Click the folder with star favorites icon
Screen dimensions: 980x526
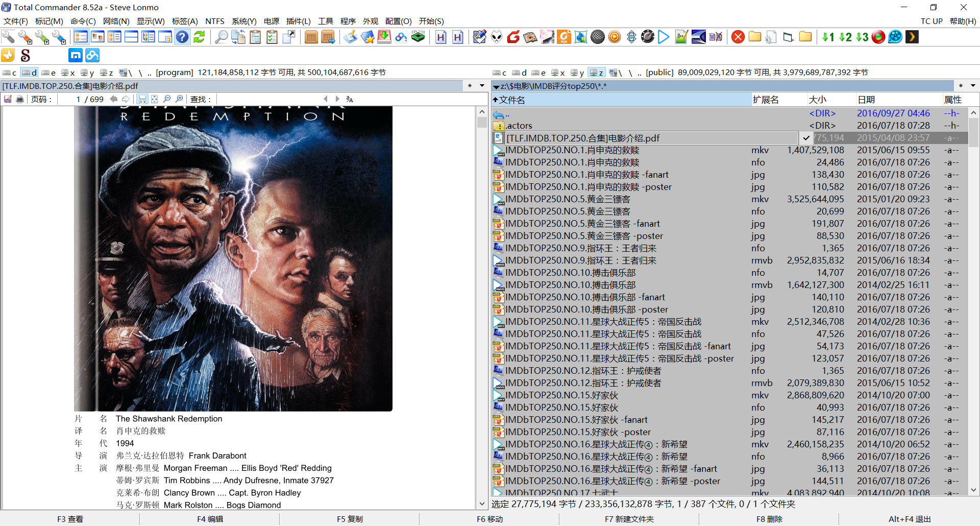coord(367,37)
